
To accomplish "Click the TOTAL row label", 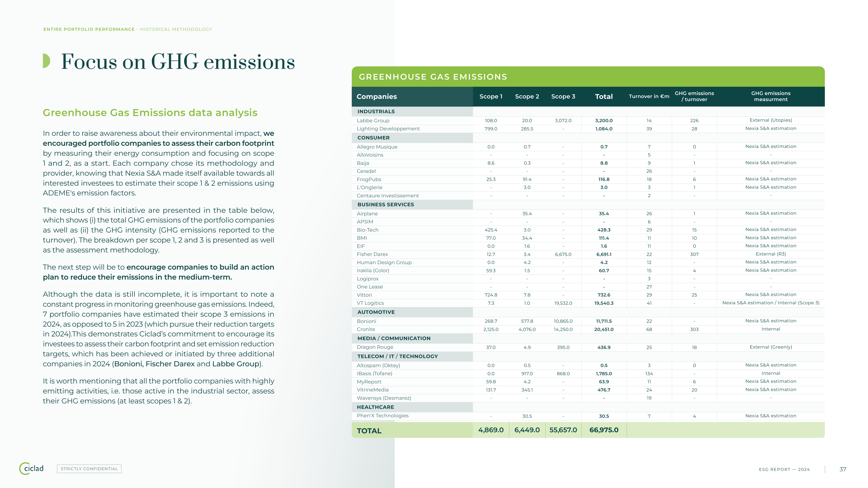I will point(369,431).
